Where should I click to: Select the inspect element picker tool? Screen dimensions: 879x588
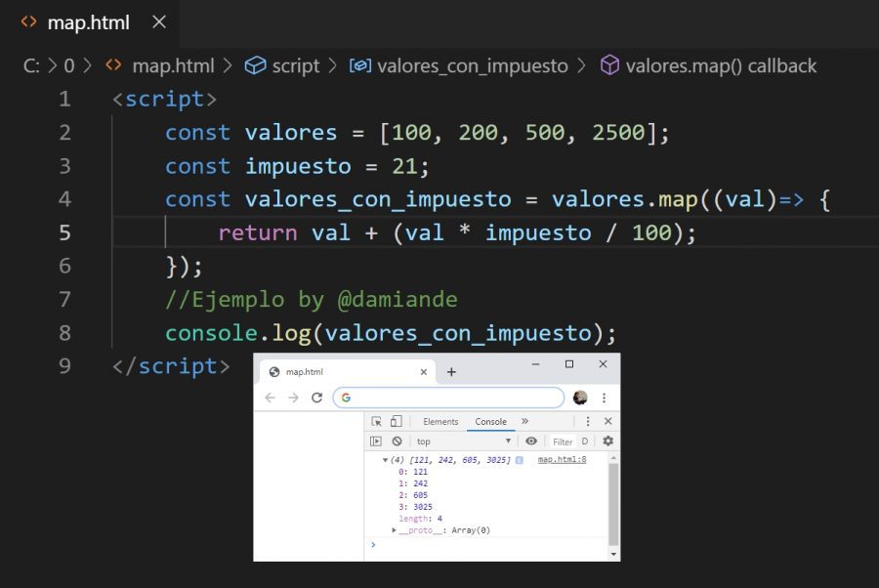(x=377, y=422)
